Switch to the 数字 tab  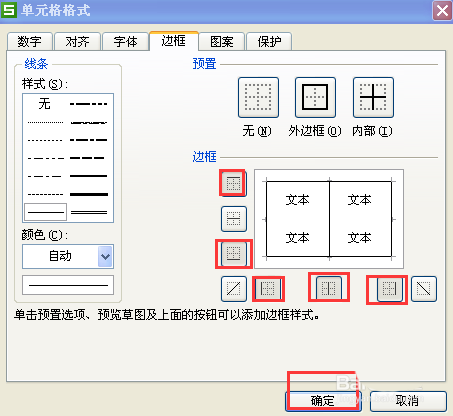(30, 42)
